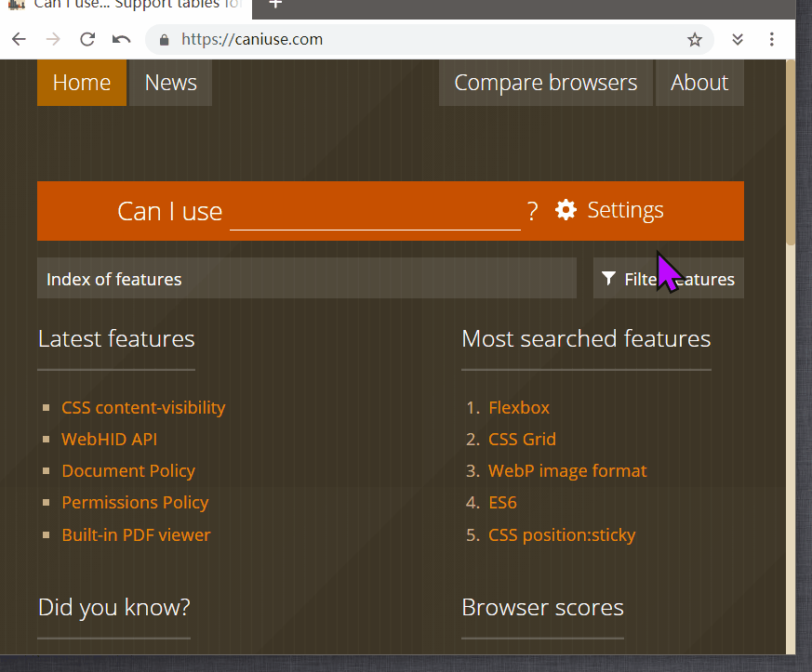Open a new browser tab
Screen dimensions: 812x672
(x=275, y=4)
